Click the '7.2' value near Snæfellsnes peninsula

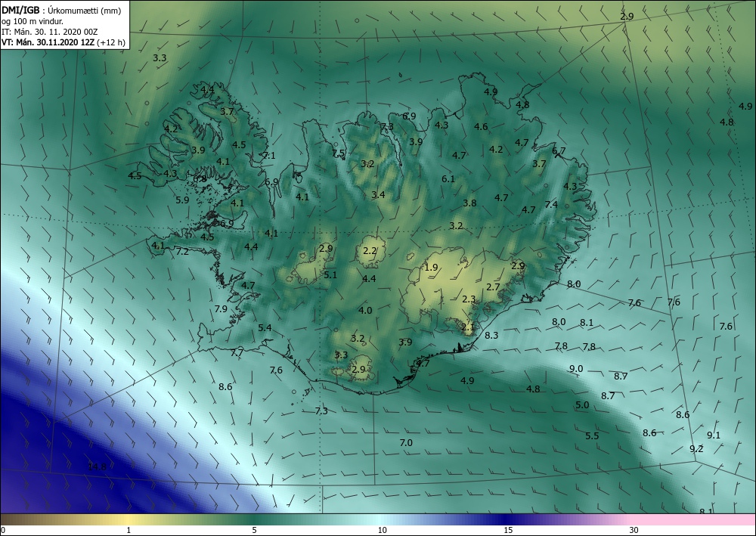click(182, 251)
